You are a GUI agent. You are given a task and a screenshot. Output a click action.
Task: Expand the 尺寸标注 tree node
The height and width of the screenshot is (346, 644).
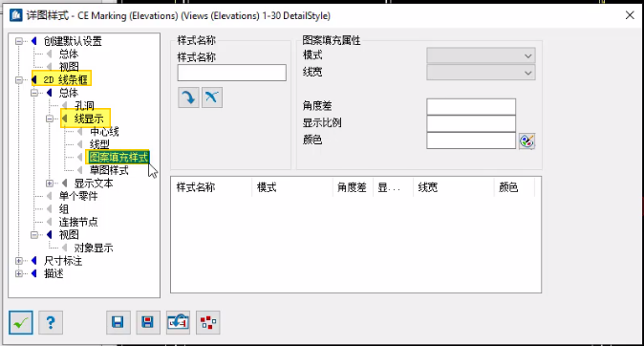(19, 261)
